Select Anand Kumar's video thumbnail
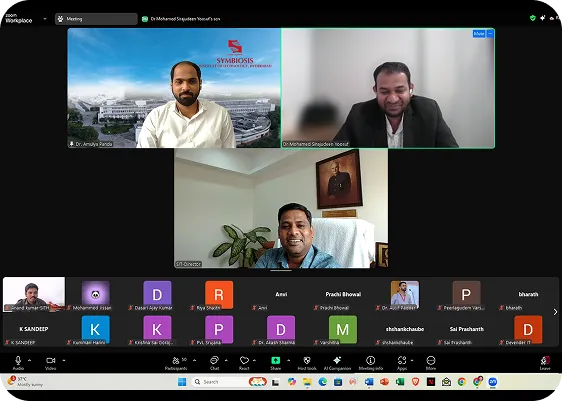The height and width of the screenshot is (401, 562). pyautogui.click(x=34, y=294)
